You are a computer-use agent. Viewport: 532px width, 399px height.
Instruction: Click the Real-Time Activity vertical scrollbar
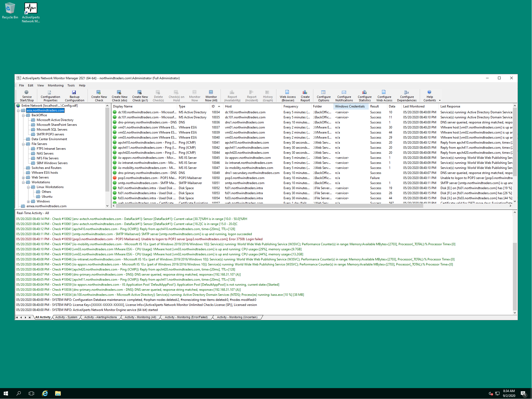515,276
